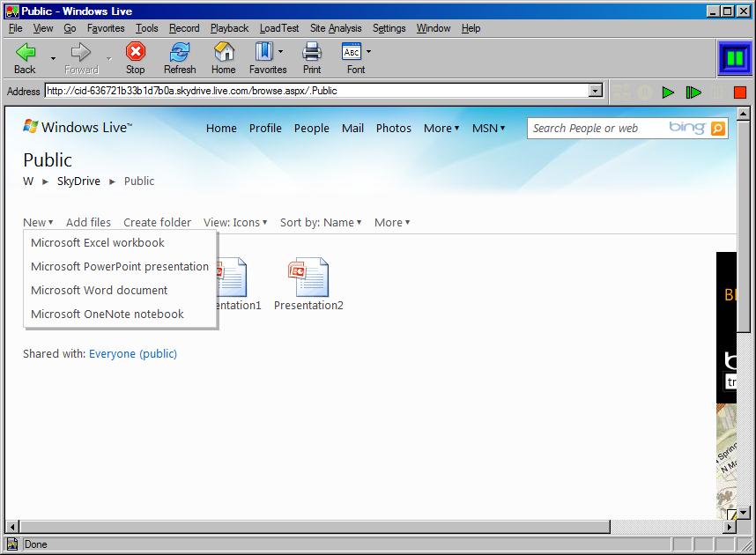This screenshot has height=555, width=756.
Task: Open the Playback menu
Action: 229,28
